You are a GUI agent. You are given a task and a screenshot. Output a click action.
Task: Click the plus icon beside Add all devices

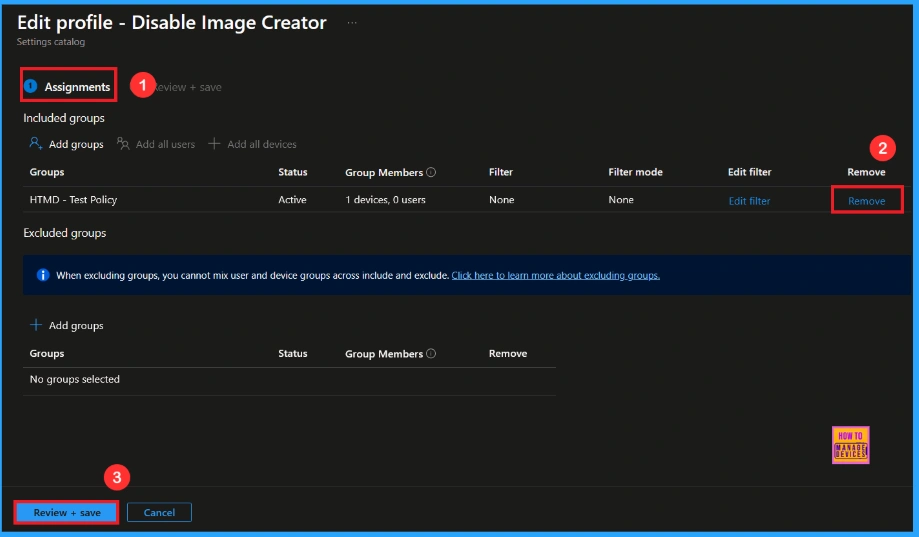pos(214,144)
